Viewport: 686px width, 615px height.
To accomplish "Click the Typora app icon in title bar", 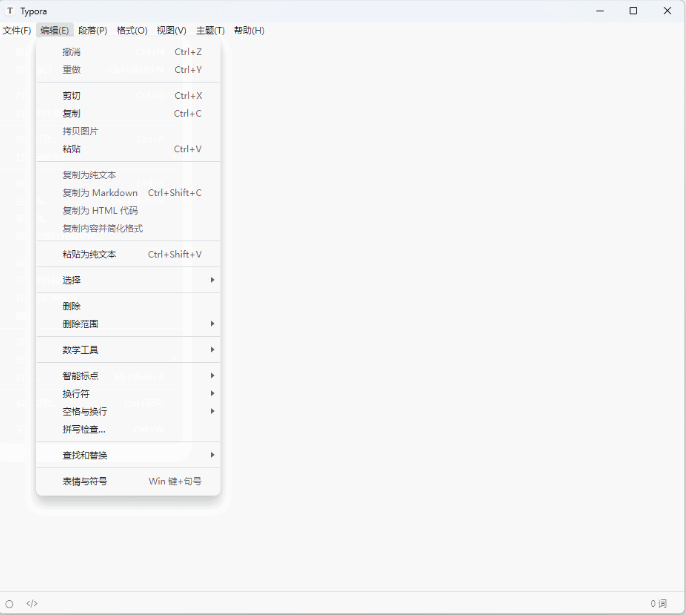I will pyautogui.click(x=10, y=10).
